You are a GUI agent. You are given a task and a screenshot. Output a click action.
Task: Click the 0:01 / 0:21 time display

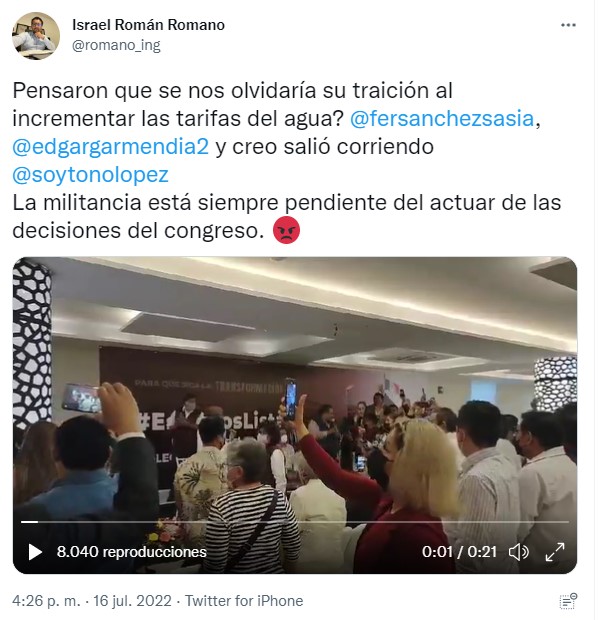point(459,552)
